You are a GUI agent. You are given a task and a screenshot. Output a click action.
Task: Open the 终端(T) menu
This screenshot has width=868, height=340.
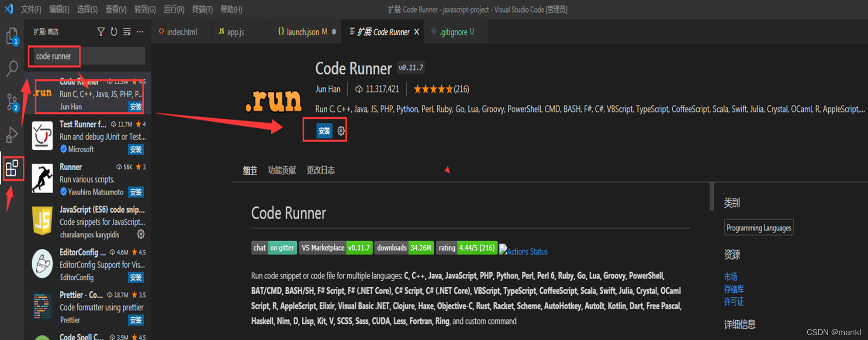tap(202, 9)
